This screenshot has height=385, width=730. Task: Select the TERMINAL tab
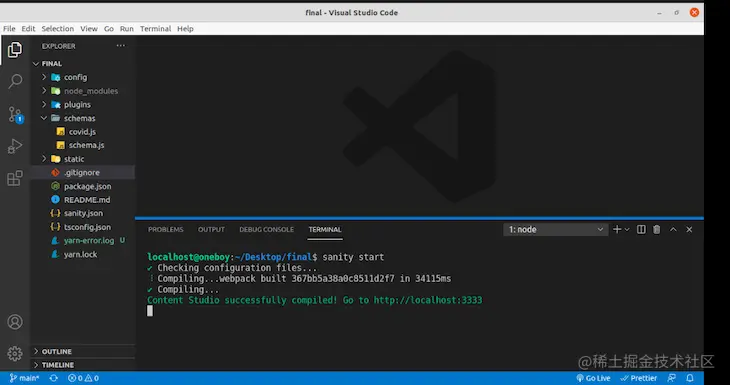pos(325,230)
